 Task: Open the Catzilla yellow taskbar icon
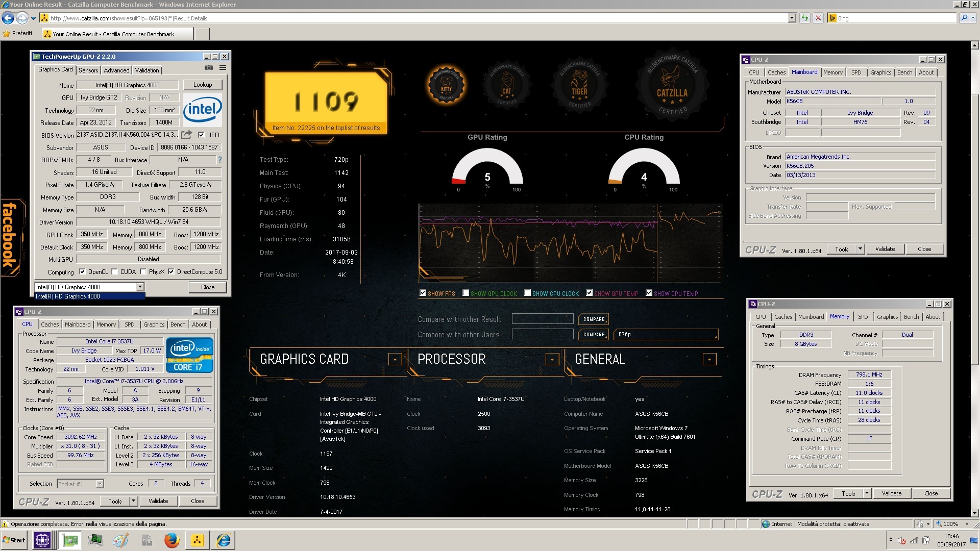click(198, 540)
